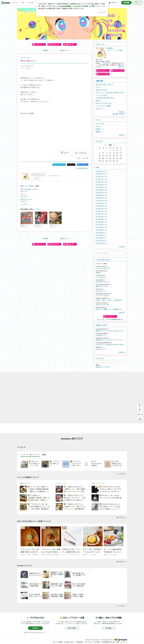Click the 新規登録 sign-up button
Image resolution: width=144 pixels, height=644 pixels.
[126, 3]
